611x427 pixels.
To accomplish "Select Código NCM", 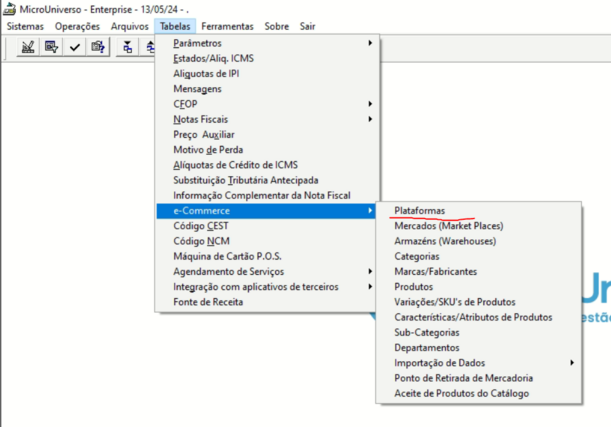I will click(x=267, y=241).
